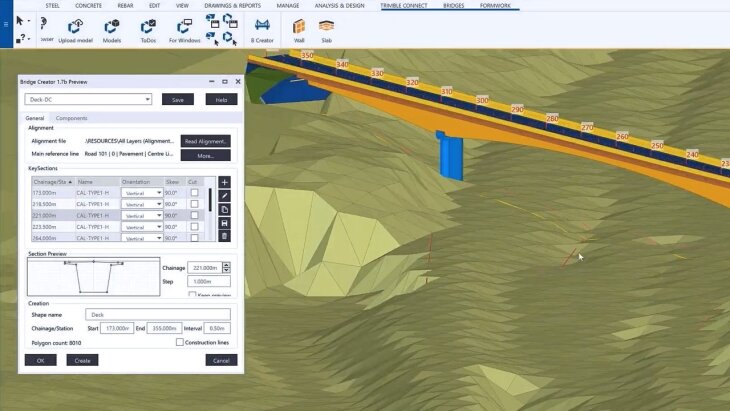Open the BRIDGES ribbon tab

(453, 6)
